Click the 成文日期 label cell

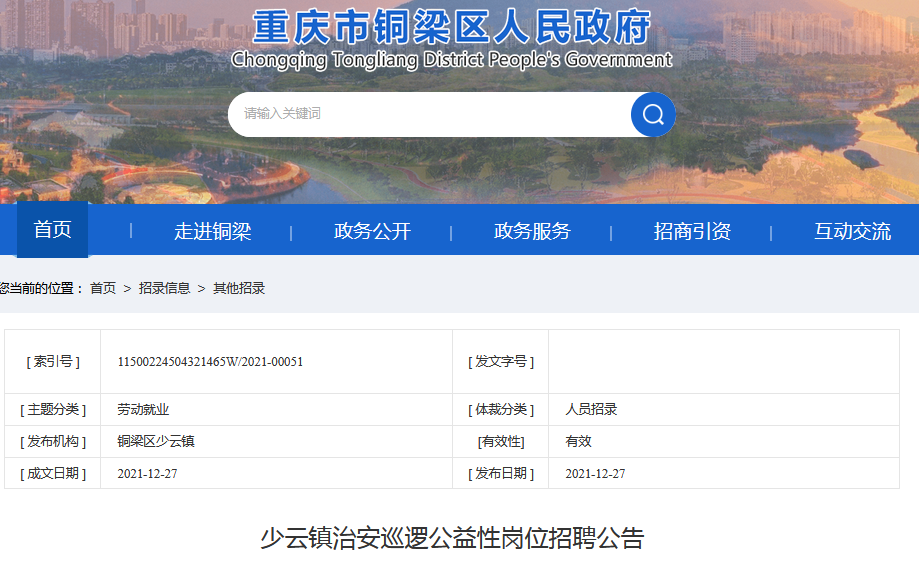click(x=53, y=474)
